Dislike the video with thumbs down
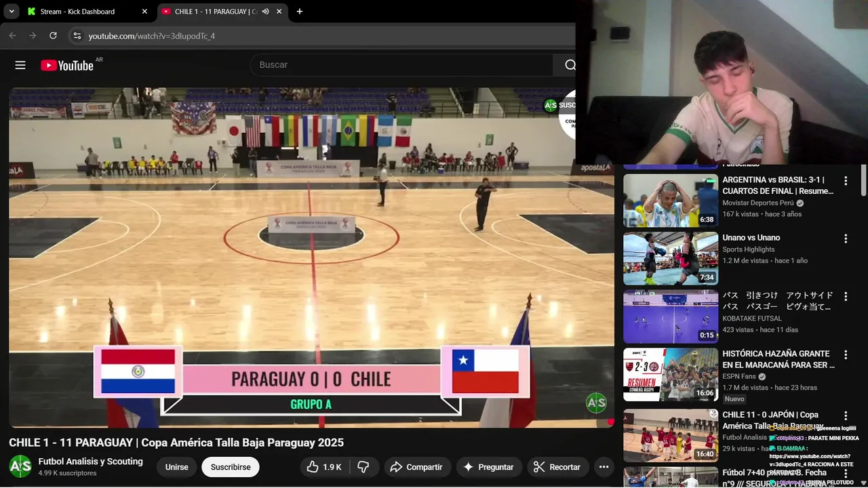 [363, 467]
